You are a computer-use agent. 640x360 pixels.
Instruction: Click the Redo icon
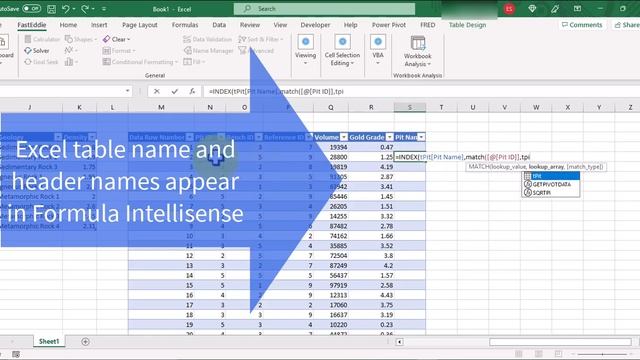click(85, 9)
